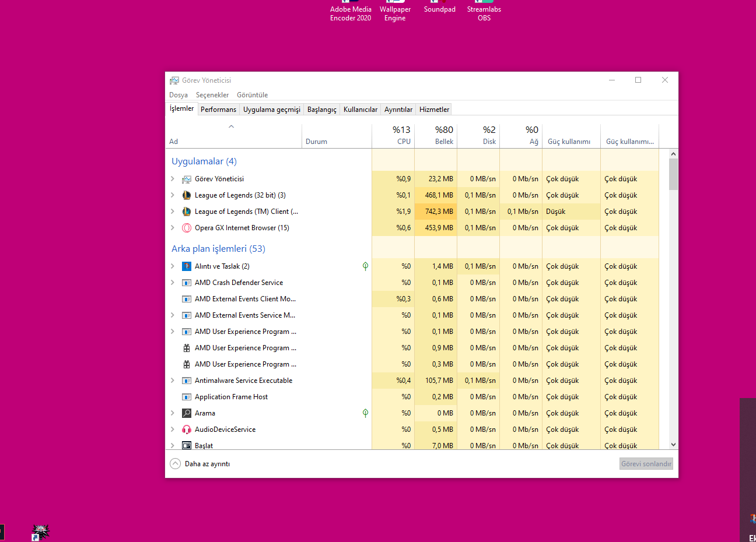Image resolution: width=756 pixels, height=542 pixels.
Task: Expand the Başlat process row
Action: pyautogui.click(x=173, y=445)
